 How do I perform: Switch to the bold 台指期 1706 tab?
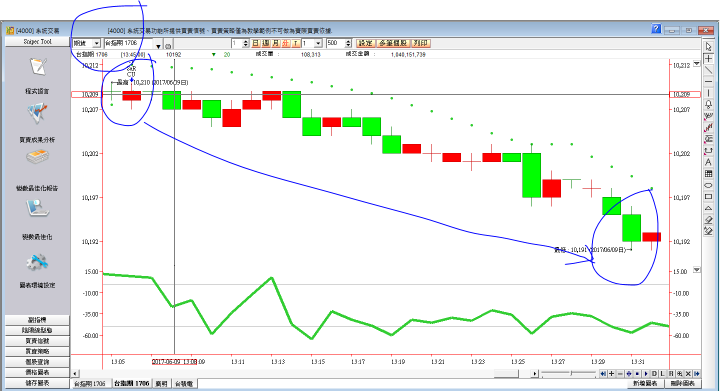pyautogui.click(x=132, y=384)
